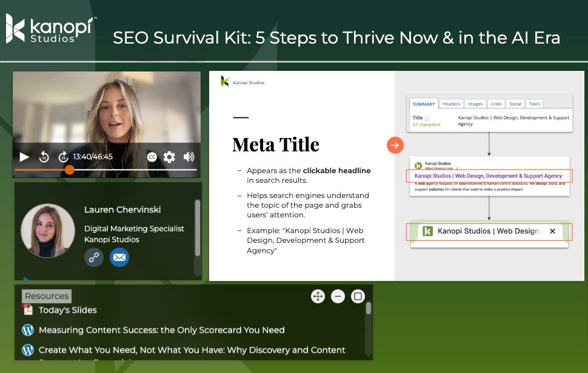
Task: Select the Headers tab in slide
Action: pyautogui.click(x=451, y=104)
